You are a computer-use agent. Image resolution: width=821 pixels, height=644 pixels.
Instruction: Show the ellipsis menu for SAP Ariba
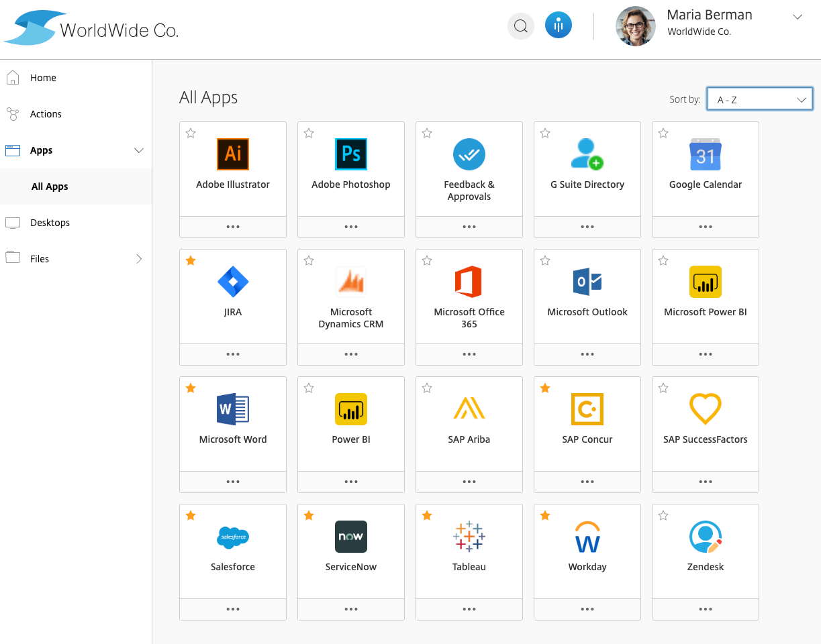[469, 482]
